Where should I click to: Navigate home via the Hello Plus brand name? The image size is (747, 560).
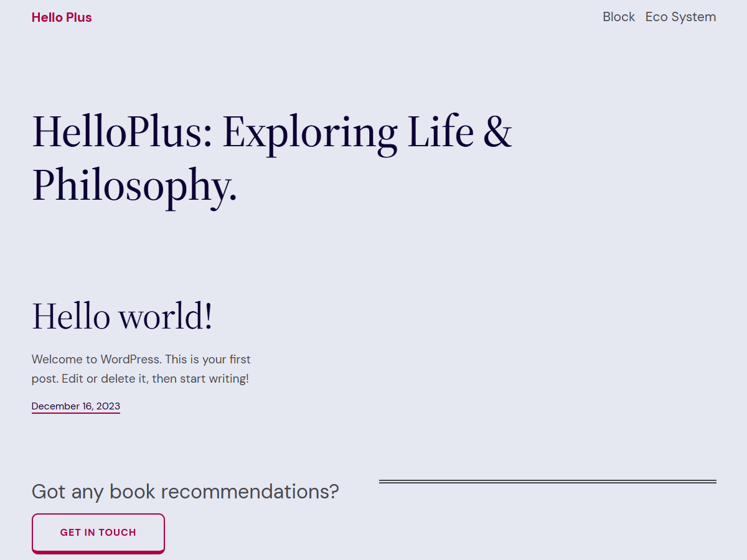[61, 17]
